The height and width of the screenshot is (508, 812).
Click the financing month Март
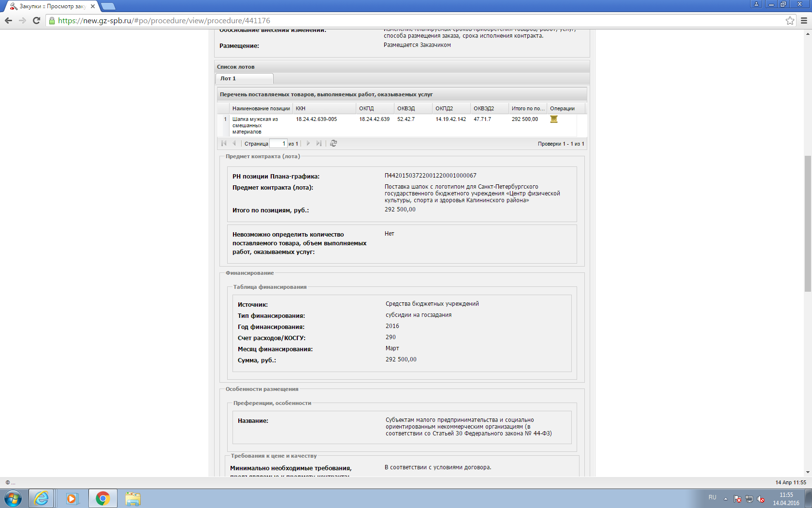click(x=392, y=348)
